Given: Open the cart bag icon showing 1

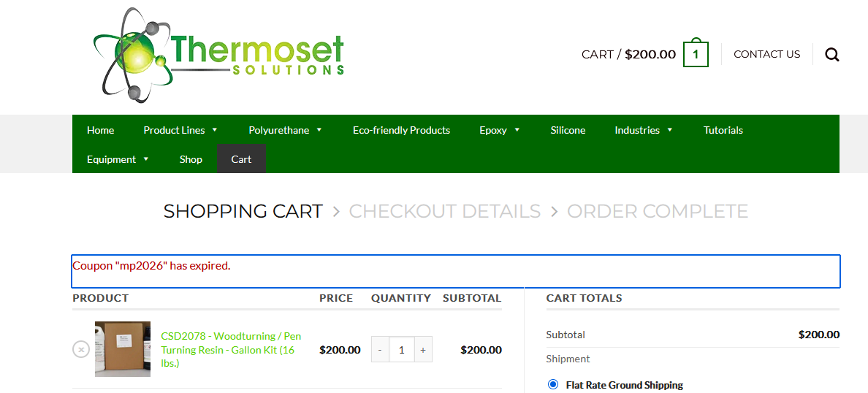Looking at the screenshot, I should pyautogui.click(x=696, y=53).
